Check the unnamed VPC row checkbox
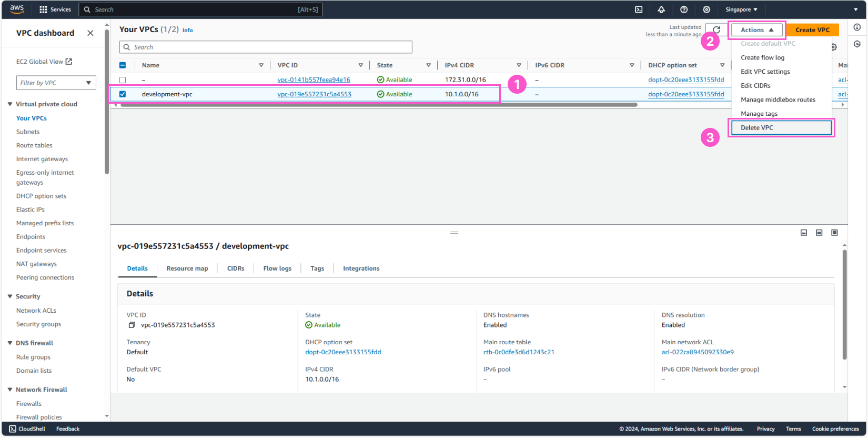This screenshot has width=868, height=438. [123, 80]
